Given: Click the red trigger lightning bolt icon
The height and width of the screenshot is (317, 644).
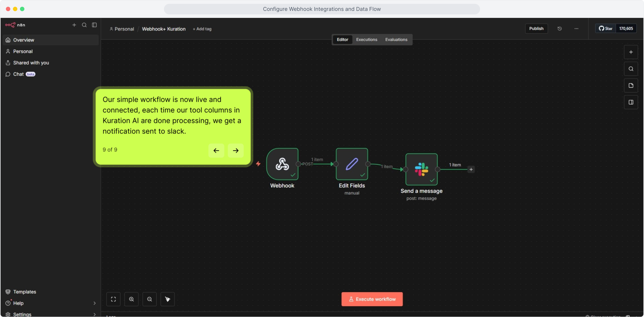Looking at the screenshot, I should click(x=258, y=164).
